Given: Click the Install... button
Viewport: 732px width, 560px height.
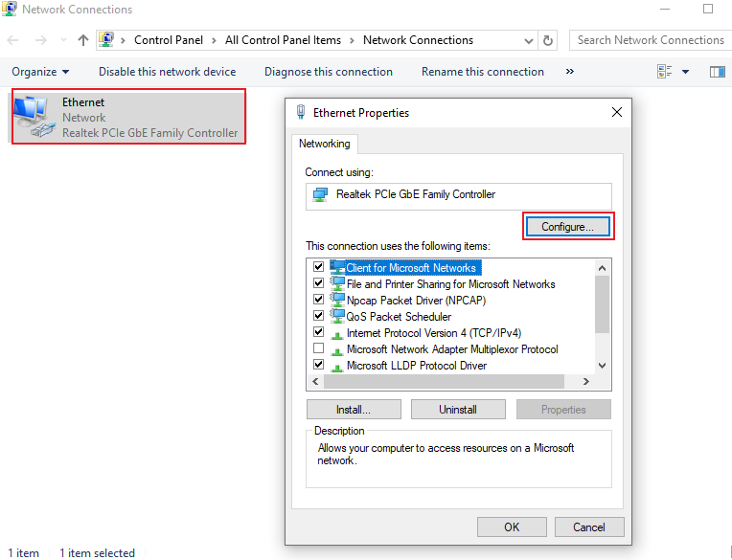Looking at the screenshot, I should tap(354, 410).
